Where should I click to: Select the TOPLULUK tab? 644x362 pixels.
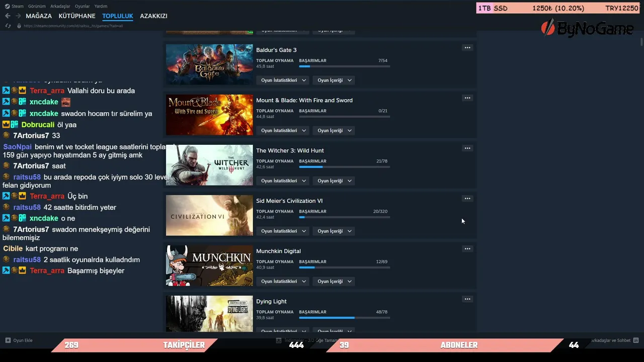coord(118,16)
